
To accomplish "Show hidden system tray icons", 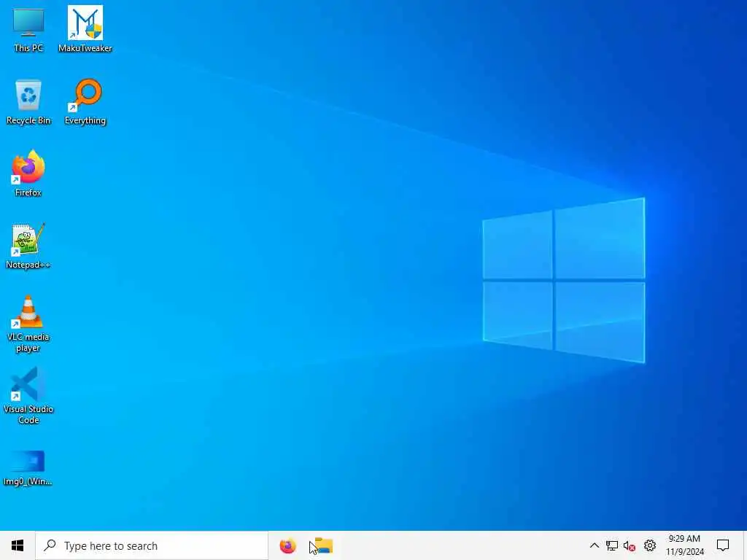I will (x=594, y=545).
